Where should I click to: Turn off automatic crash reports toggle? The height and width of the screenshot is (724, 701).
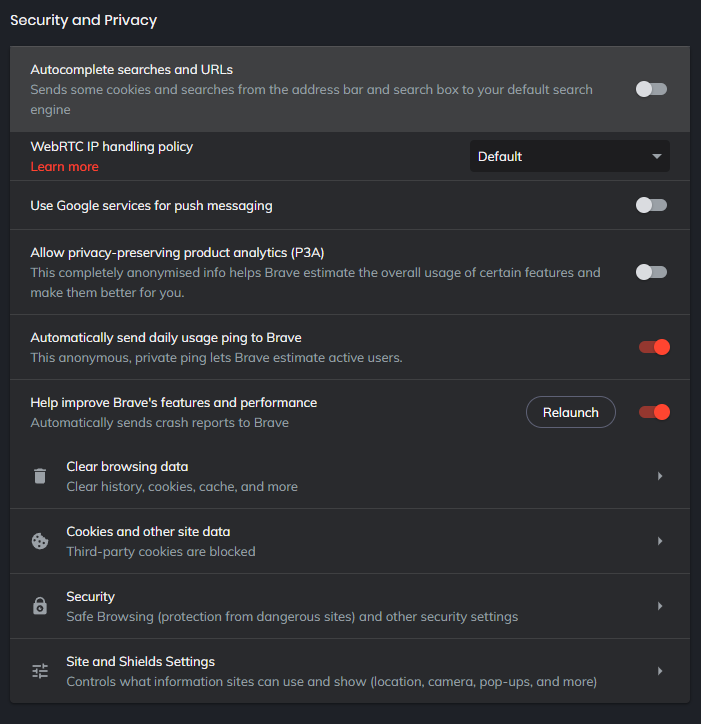(x=654, y=412)
